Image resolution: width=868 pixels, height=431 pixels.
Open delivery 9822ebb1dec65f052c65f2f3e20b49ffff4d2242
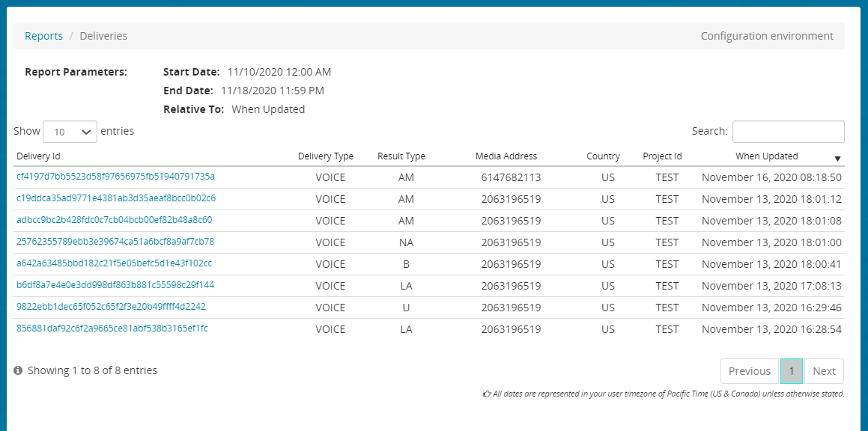[x=111, y=307]
